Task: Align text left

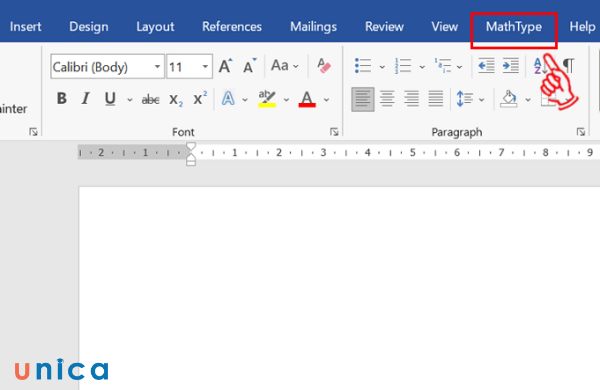Action: point(363,99)
